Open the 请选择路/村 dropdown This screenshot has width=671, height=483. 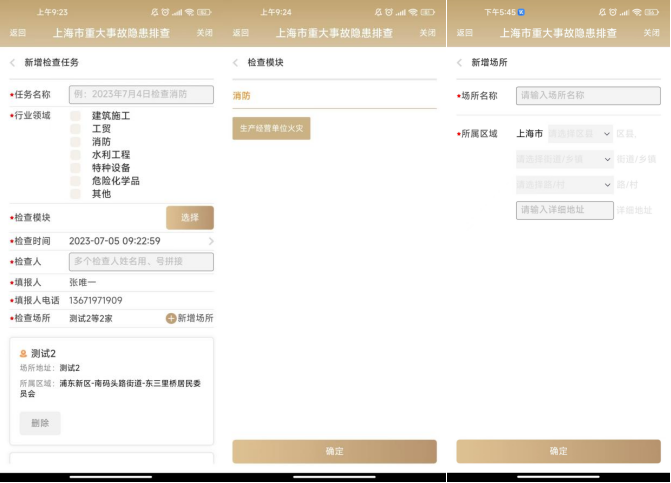[564, 185]
